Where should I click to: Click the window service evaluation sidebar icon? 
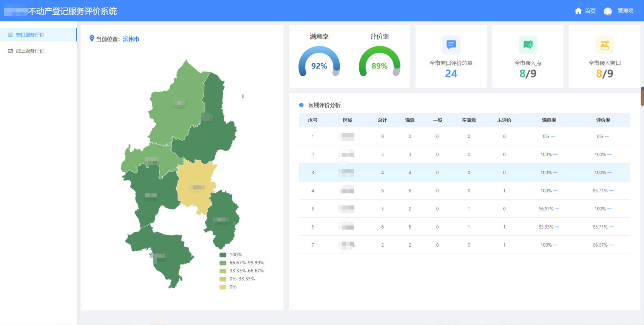(x=10, y=35)
